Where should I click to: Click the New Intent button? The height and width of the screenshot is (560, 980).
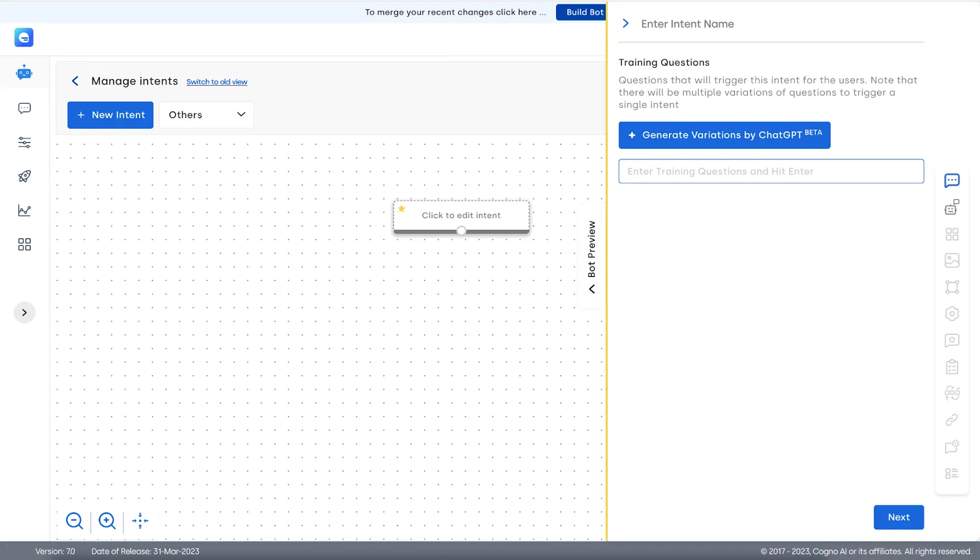(x=110, y=115)
